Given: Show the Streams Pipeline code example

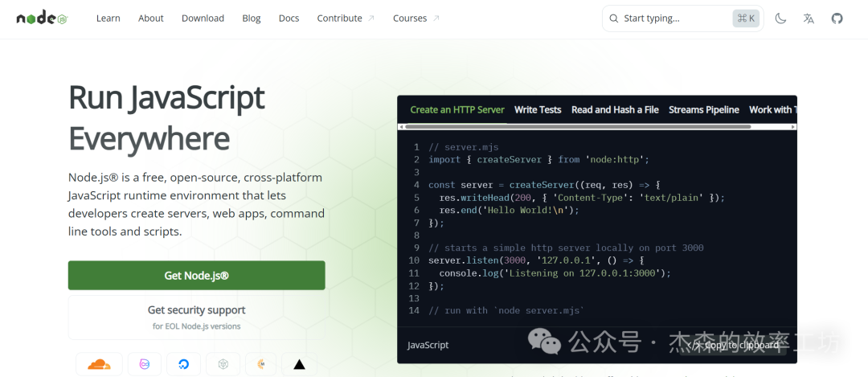Looking at the screenshot, I should click(703, 110).
